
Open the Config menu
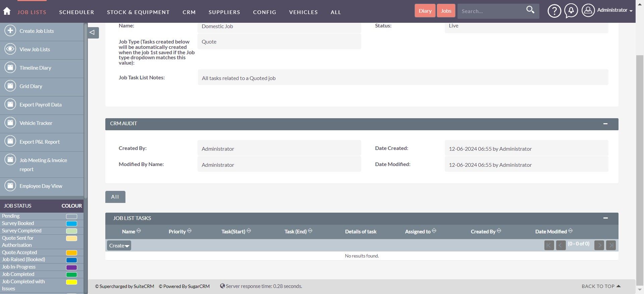coord(265,12)
